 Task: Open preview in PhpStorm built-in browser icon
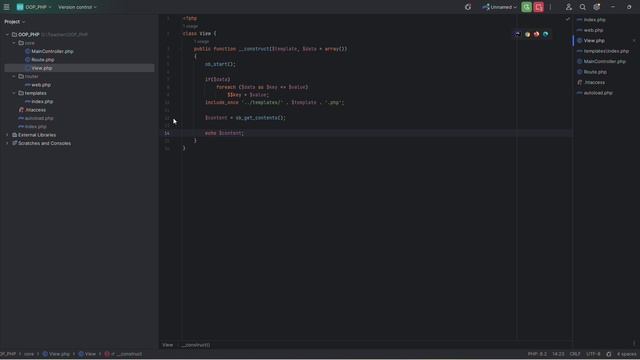(517, 34)
